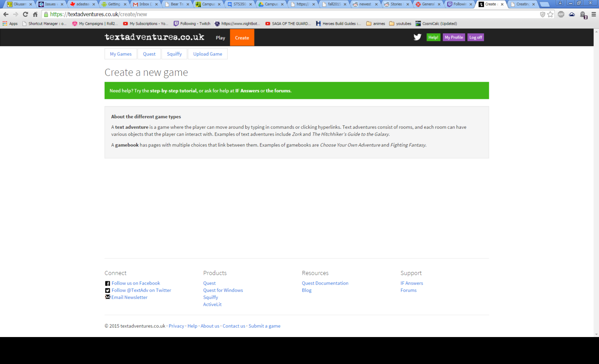Click the Adblock Plus extension icon

(x=561, y=14)
